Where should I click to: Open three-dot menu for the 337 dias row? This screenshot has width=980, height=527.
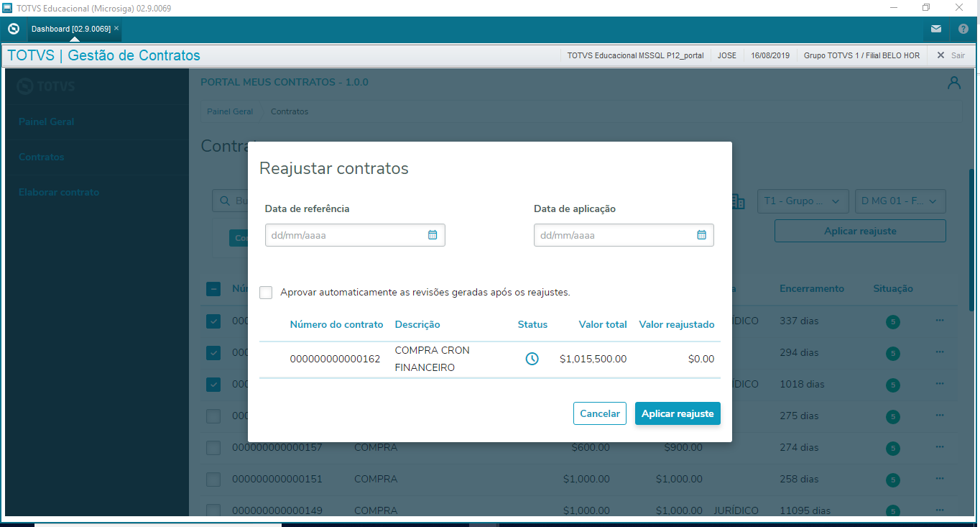coord(940,320)
